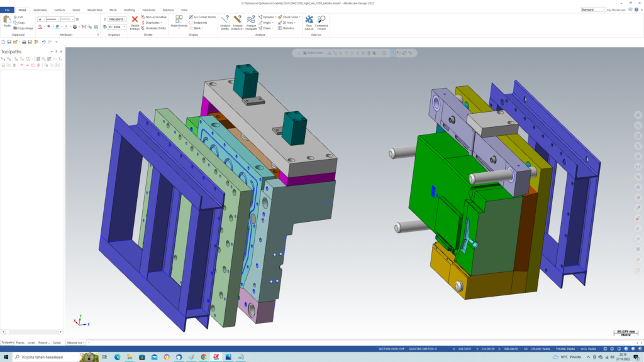Open the Z depth value dropdown

point(125,19)
